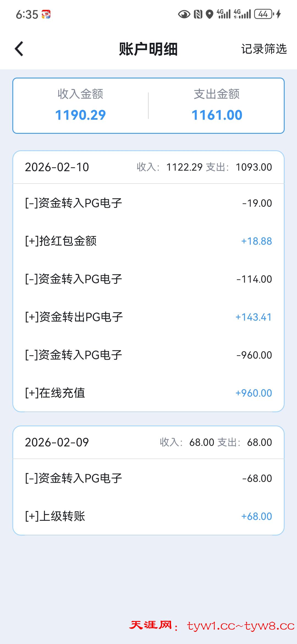Open the 资金转入PG电子 -960.00 entry
The image size is (297, 644).
(148, 355)
